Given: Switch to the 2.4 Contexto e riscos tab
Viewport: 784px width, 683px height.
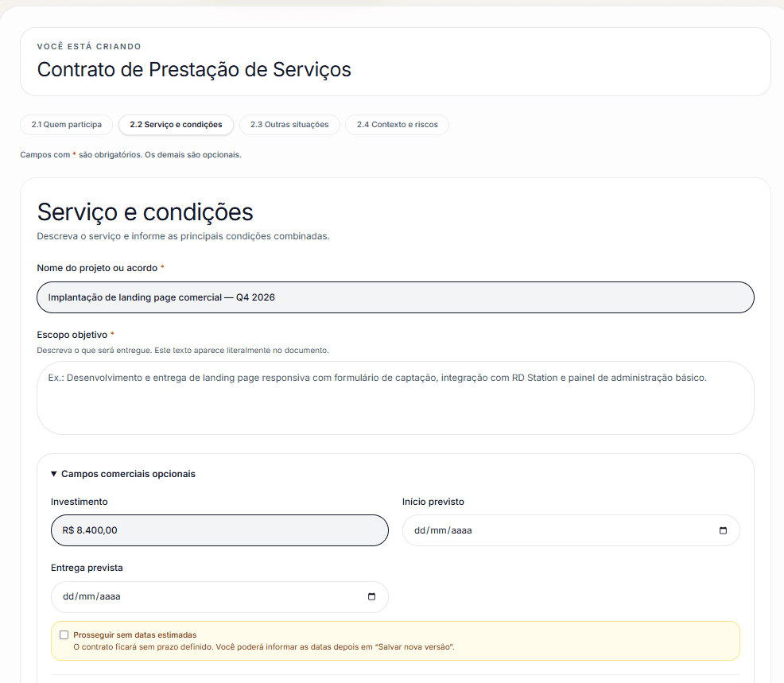Looking at the screenshot, I should click(x=397, y=125).
